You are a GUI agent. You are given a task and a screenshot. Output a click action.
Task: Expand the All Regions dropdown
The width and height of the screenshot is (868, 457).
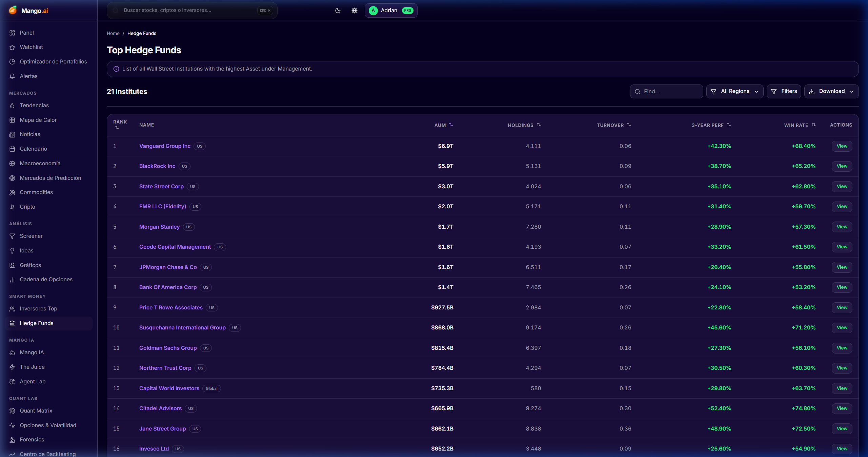click(x=734, y=92)
